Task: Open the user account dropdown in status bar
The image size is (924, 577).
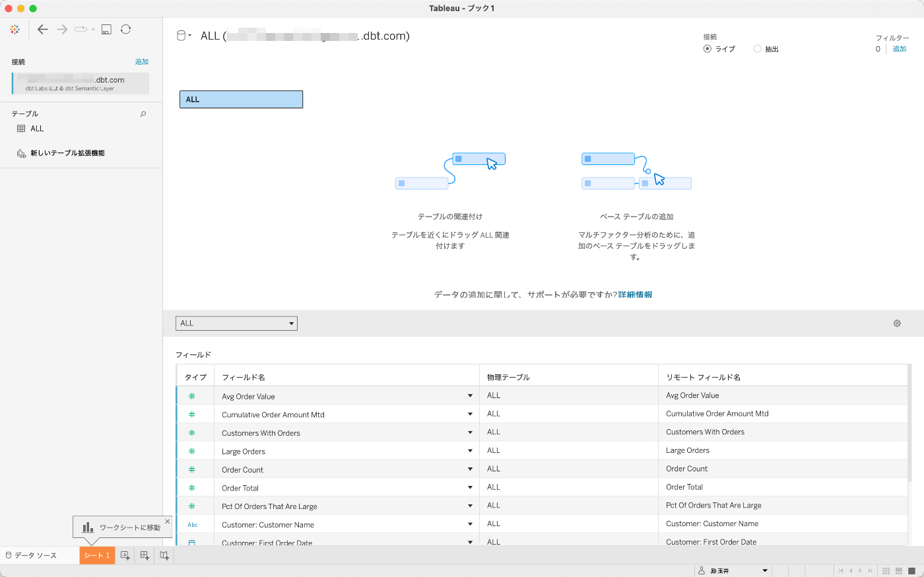Action: pyautogui.click(x=733, y=570)
